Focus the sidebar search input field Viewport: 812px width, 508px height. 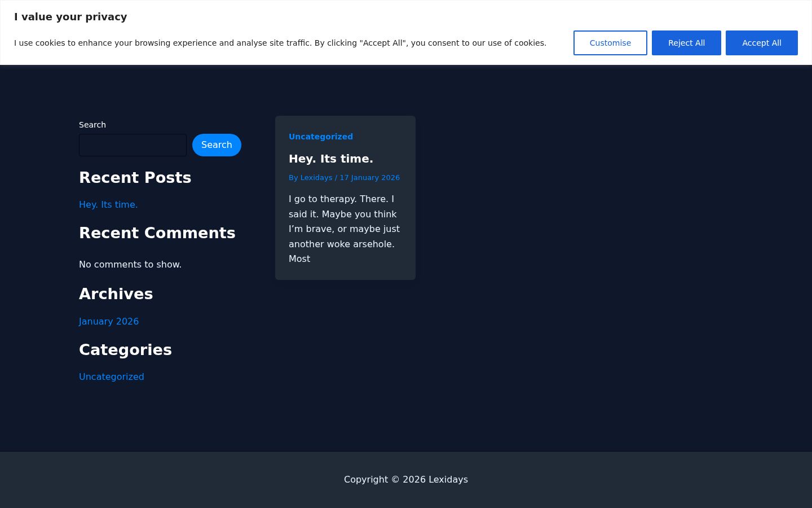point(133,145)
